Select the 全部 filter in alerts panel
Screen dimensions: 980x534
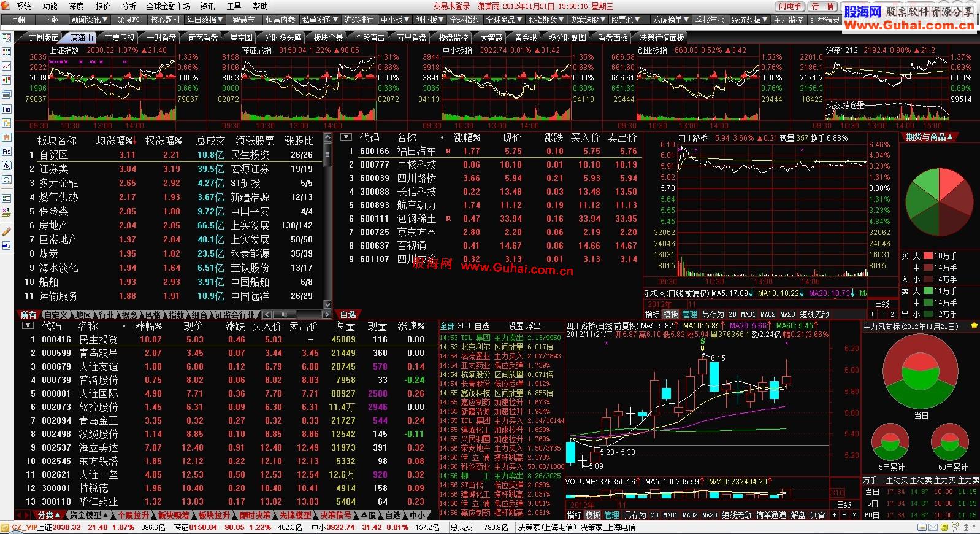[x=447, y=326]
